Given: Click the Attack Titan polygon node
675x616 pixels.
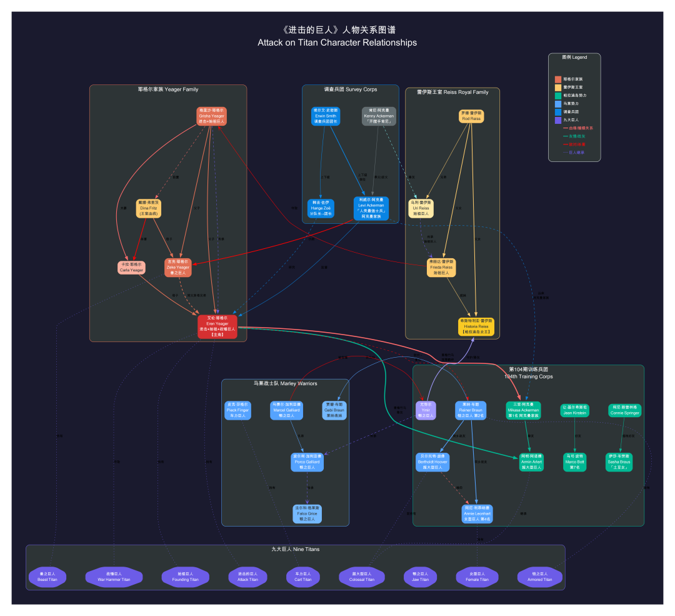Looking at the screenshot, I should tap(247, 577).
